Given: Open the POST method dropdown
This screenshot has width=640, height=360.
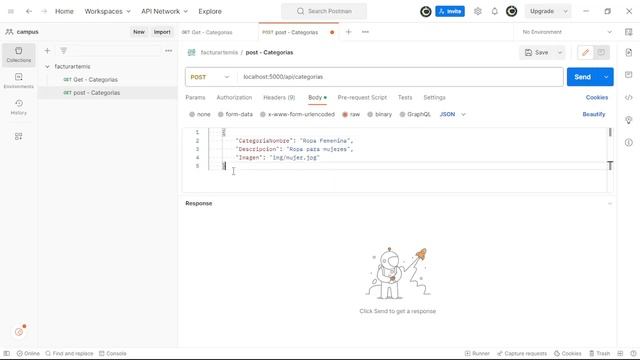Looking at the screenshot, I should click(210, 77).
